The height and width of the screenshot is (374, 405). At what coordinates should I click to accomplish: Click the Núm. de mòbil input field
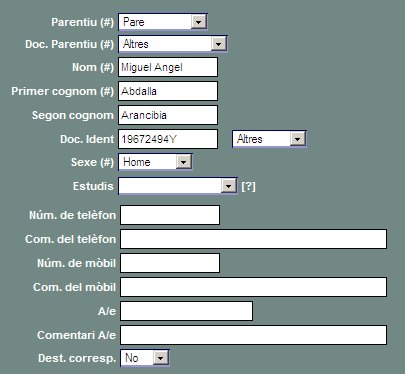click(x=170, y=263)
